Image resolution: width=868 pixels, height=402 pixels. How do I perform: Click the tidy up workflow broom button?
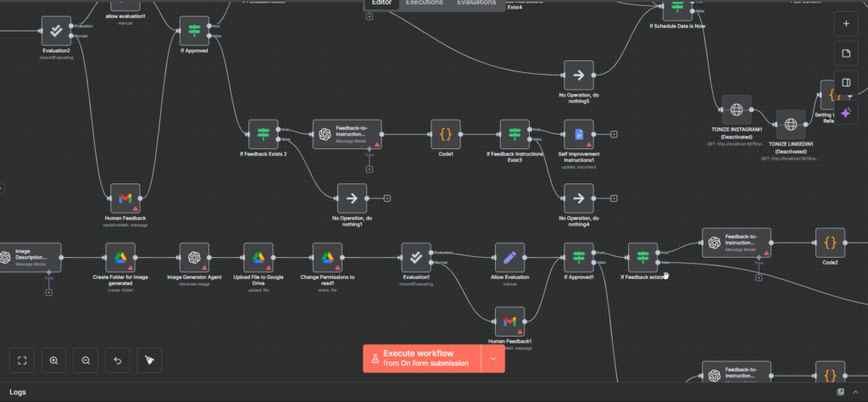pyautogui.click(x=149, y=360)
